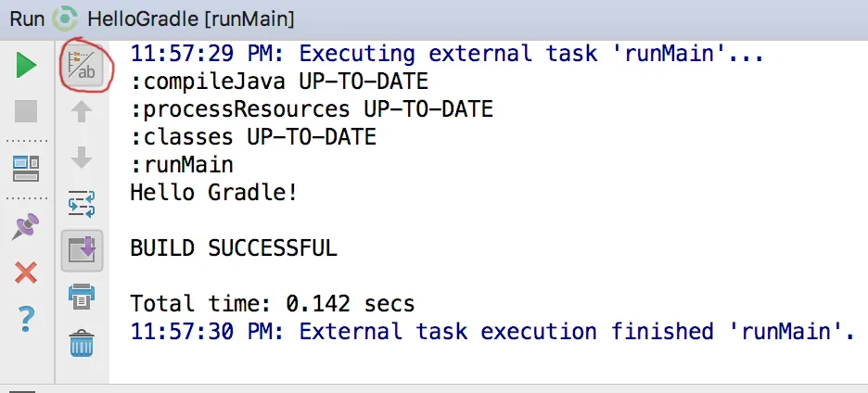Clear all console output with trash icon
868x393 pixels.
(82, 344)
